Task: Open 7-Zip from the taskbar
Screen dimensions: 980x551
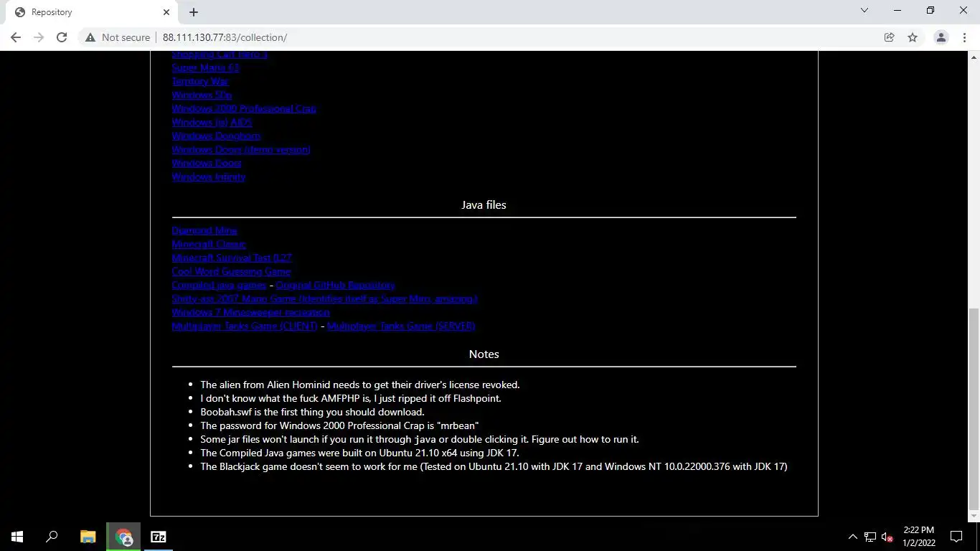Action: click(x=159, y=537)
